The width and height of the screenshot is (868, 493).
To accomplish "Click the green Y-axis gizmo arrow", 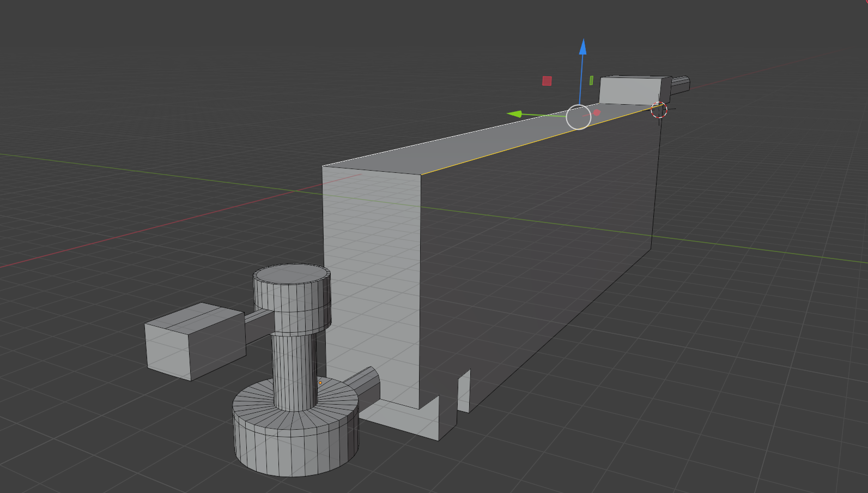I will (x=515, y=114).
